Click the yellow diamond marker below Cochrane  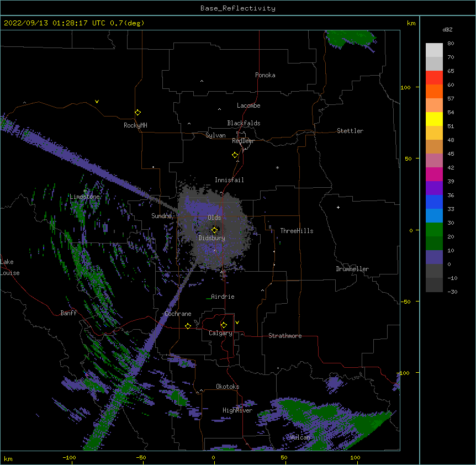(x=188, y=326)
